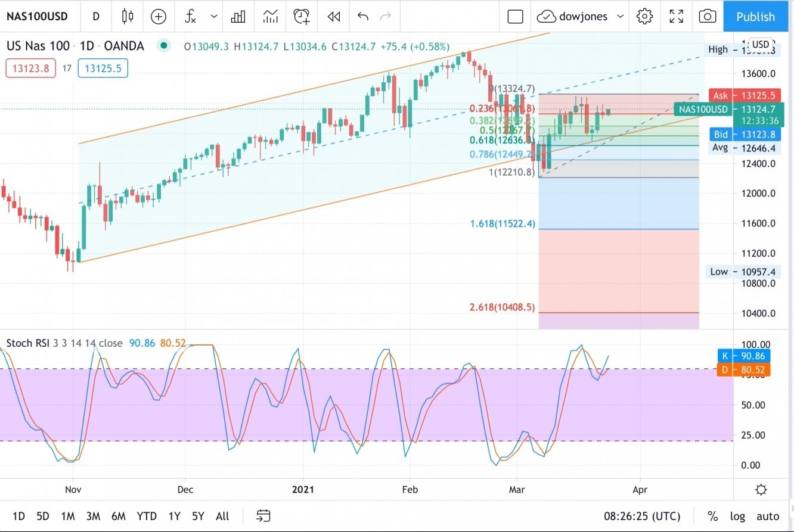The height and width of the screenshot is (532, 794).
Task: Select the US Nas 100 chart title
Action: (x=76, y=46)
